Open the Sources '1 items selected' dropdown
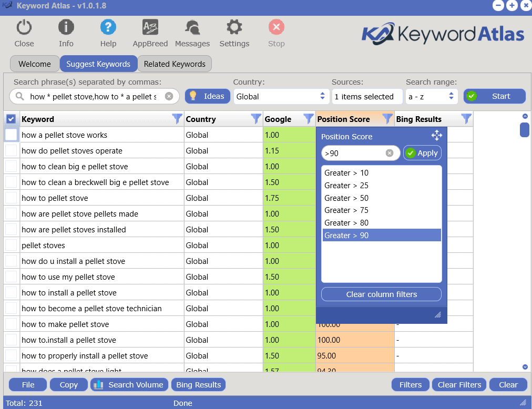Screen dimensions: 532x409 pos(367,96)
